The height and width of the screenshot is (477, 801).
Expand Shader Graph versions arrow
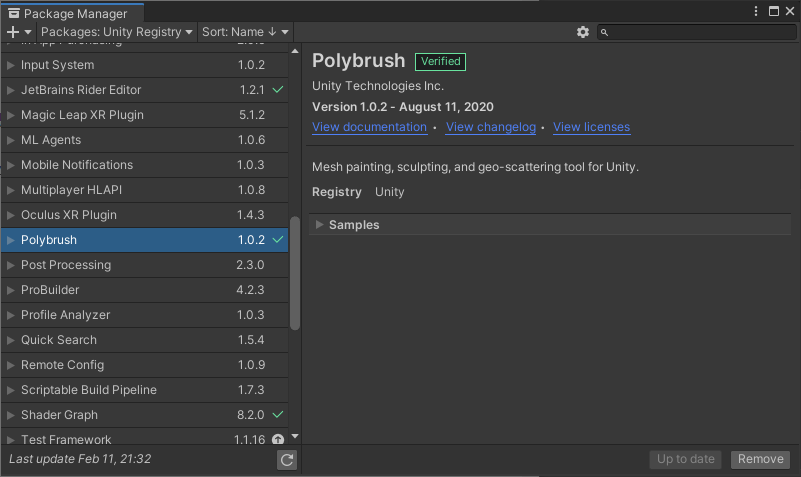[10, 415]
